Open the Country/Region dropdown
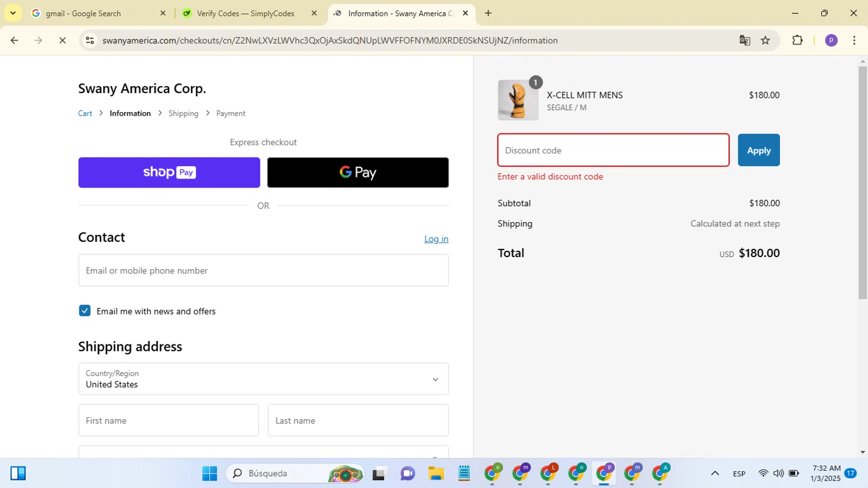The height and width of the screenshot is (488, 868). [x=263, y=379]
